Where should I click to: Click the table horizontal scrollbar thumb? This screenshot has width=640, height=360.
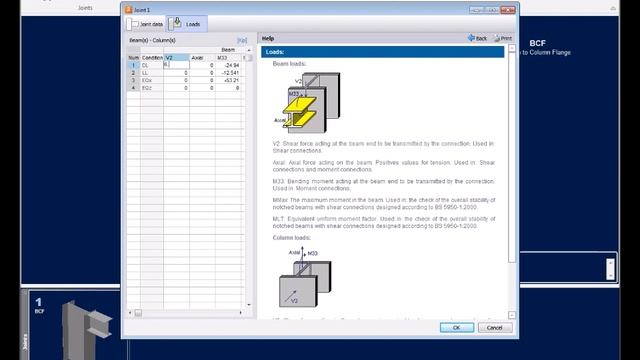(138, 313)
